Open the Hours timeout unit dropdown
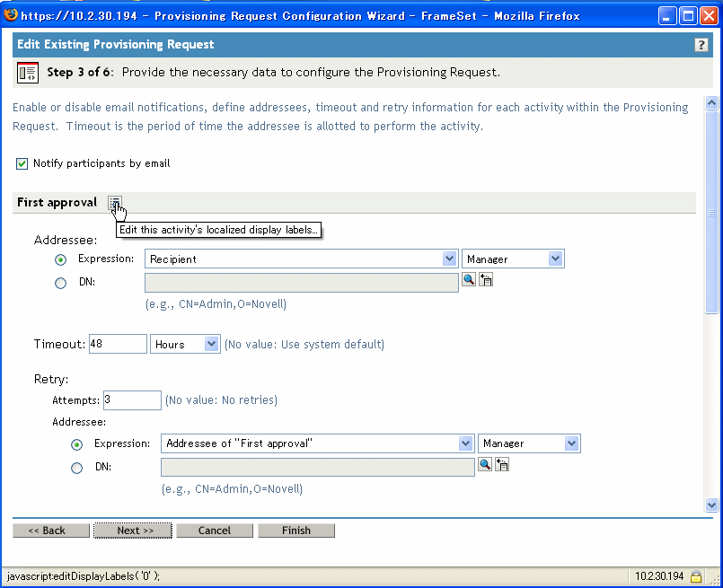Image resolution: width=723 pixels, height=588 pixels. click(x=185, y=344)
